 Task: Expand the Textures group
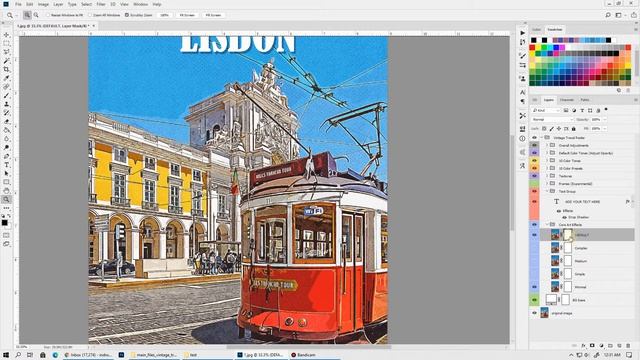point(547,176)
